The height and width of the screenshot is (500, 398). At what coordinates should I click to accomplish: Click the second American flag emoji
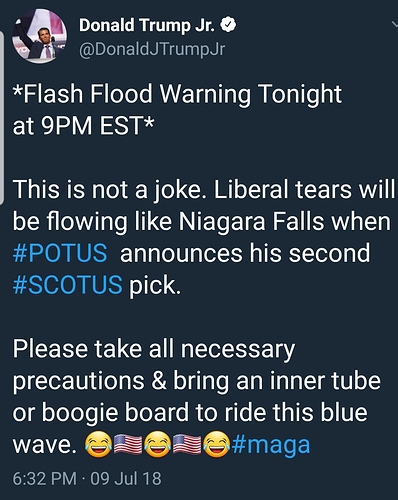[x=187, y=444]
